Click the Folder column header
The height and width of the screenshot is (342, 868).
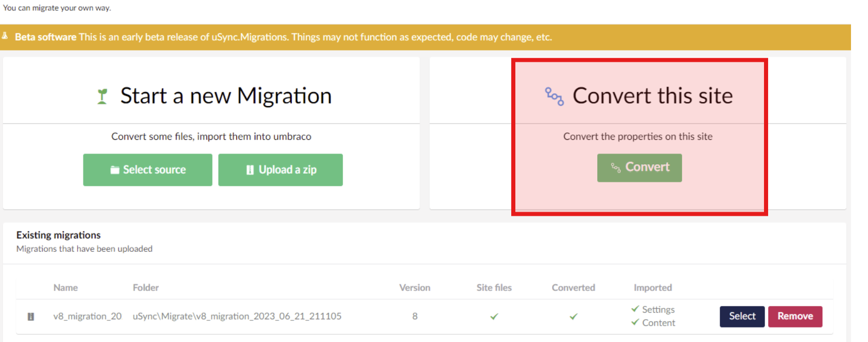146,288
